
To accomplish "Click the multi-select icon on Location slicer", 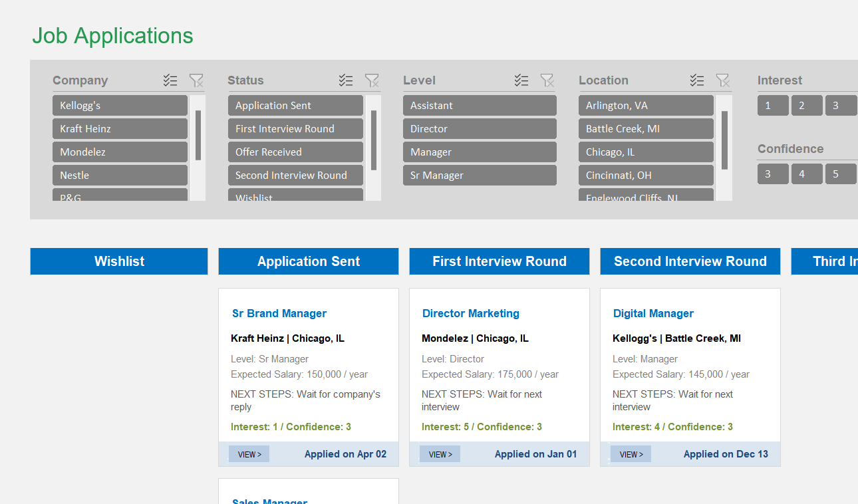I will click(x=697, y=80).
